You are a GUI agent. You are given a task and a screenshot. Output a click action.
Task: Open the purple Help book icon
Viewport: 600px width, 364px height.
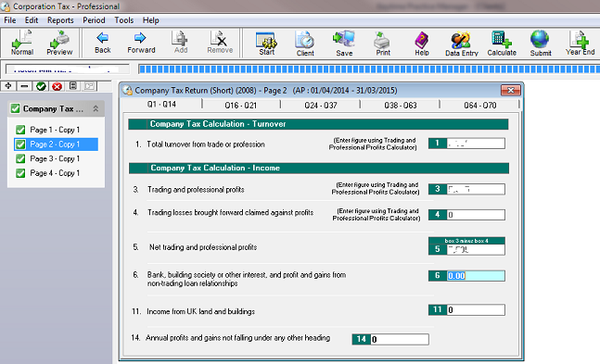click(422, 44)
